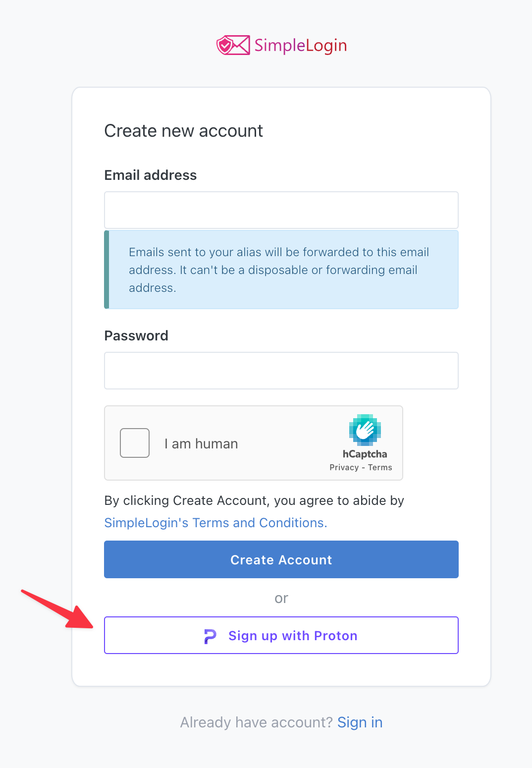Click the hCaptcha hand logo icon
This screenshot has height=768, width=532.
tap(365, 430)
